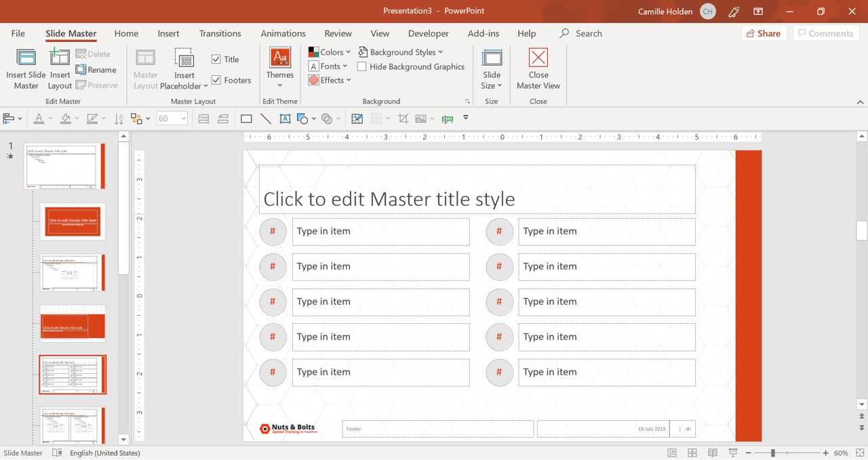Select the Line shape tool in the toolbar
Image resolution: width=868 pixels, height=460 pixels.
pyautogui.click(x=266, y=119)
